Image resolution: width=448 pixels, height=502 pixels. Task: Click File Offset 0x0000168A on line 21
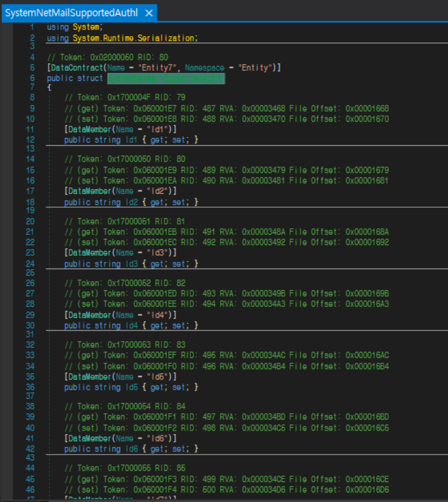(367, 232)
